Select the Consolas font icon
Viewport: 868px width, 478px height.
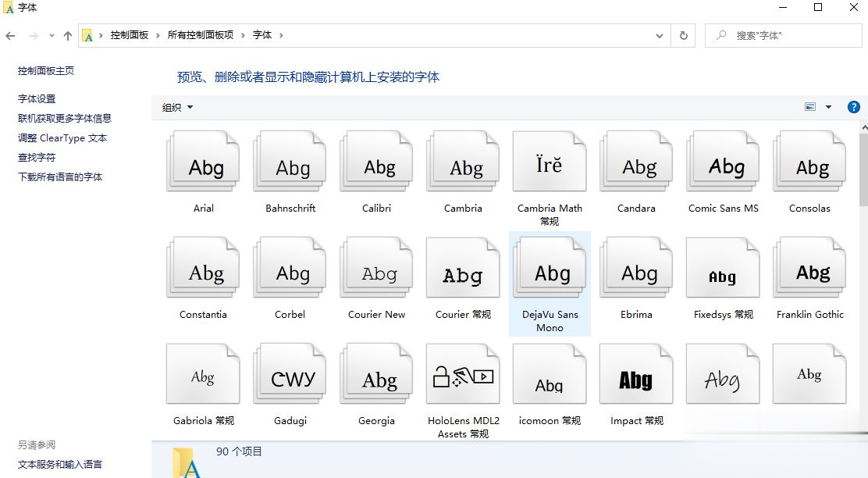click(x=810, y=162)
